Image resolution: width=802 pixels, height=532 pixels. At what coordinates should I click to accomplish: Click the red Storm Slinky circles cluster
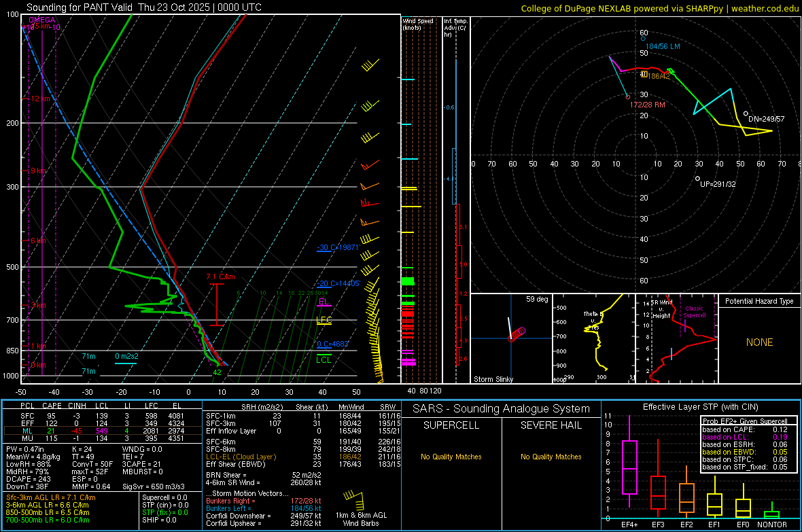click(x=517, y=334)
